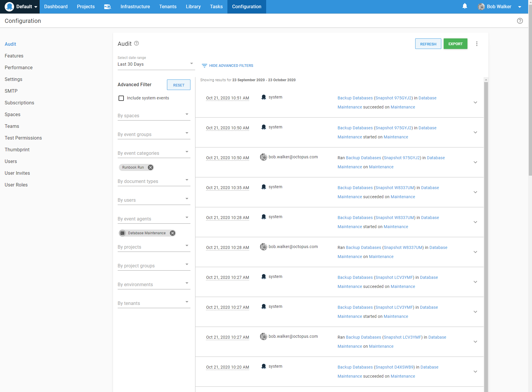Enable Include system events checkbox

[121, 98]
